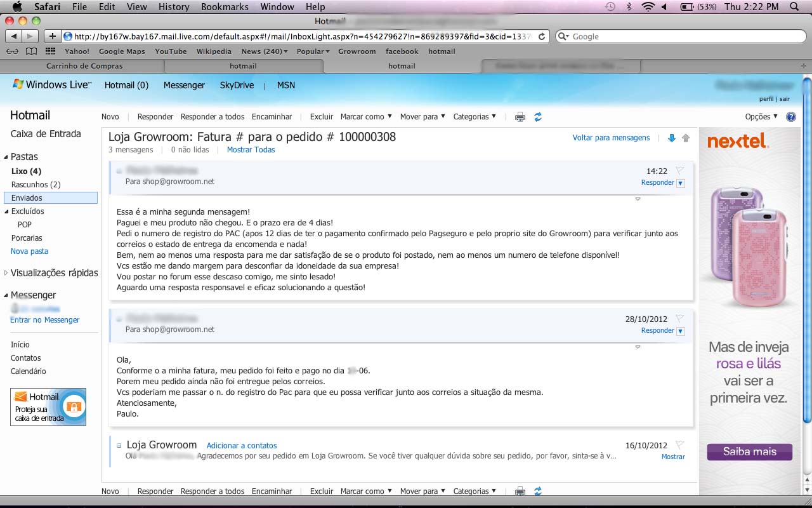The height and width of the screenshot is (508, 812).
Task: Click top Encaminhar button
Action: (x=272, y=116)
